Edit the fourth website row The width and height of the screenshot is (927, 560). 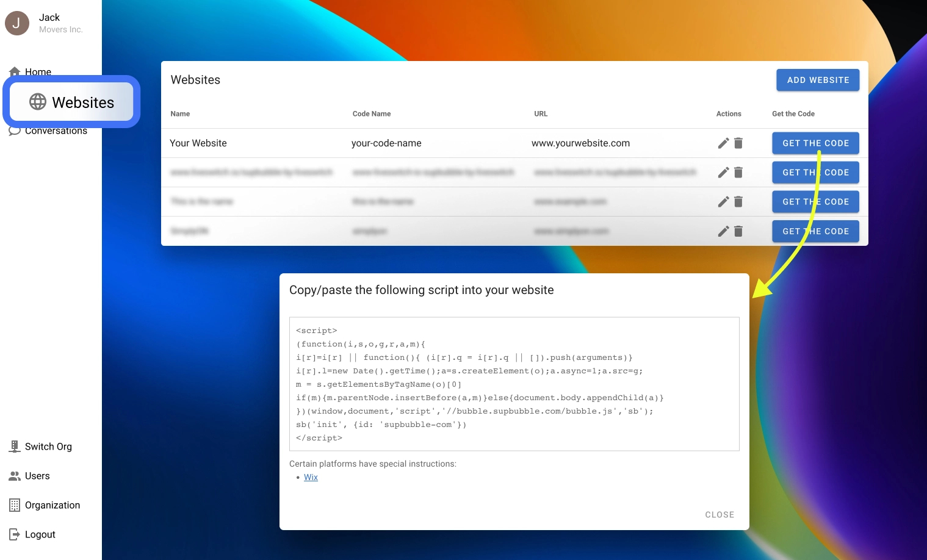pos(723,231)
